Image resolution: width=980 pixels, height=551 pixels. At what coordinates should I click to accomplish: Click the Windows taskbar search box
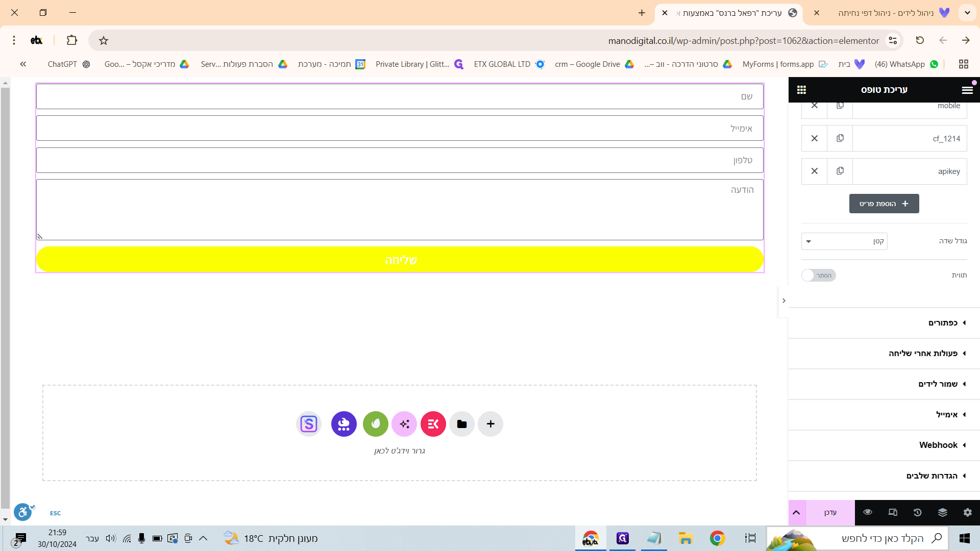[x=857, y=538]
